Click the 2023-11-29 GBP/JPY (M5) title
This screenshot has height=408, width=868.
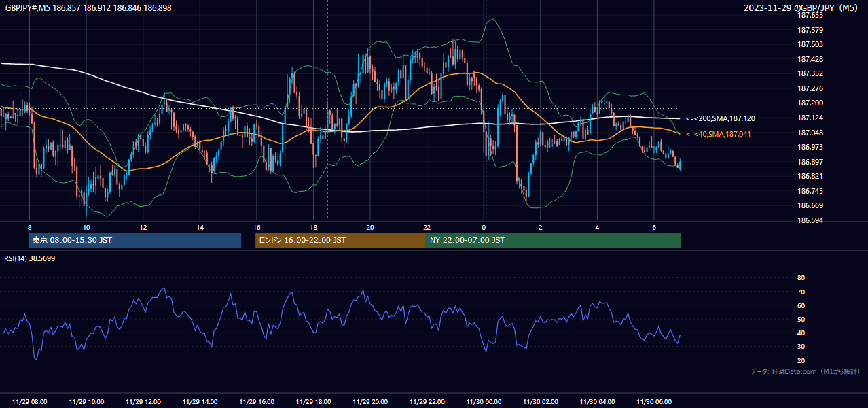point(801,7)
